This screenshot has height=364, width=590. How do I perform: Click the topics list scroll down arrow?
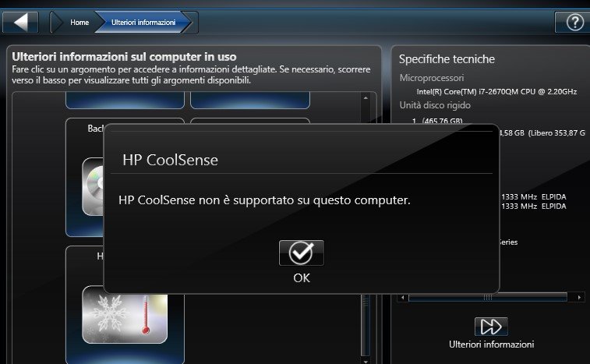pos(366,361)
